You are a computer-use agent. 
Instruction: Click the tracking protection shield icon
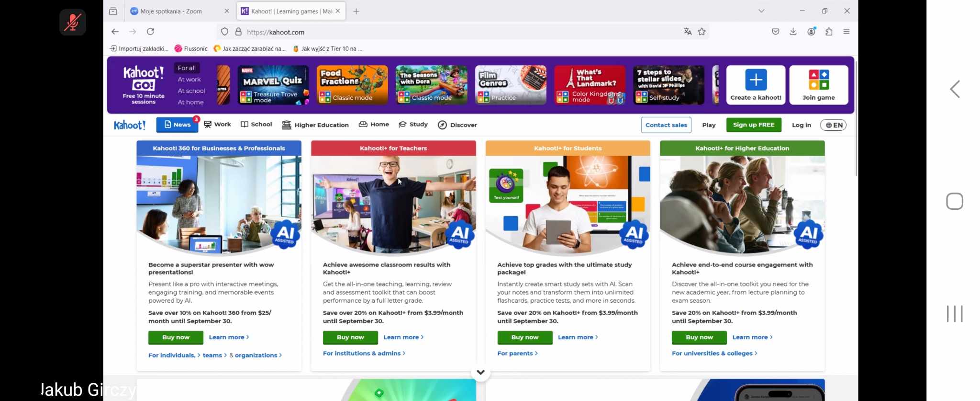[224, 32]
